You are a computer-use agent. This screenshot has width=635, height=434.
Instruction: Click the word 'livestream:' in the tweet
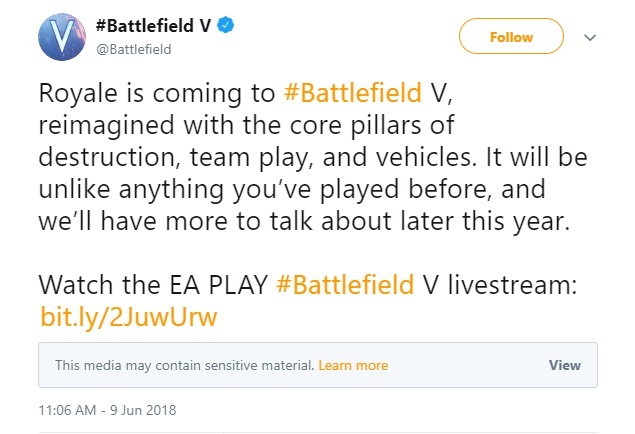(x=513, y=285)
